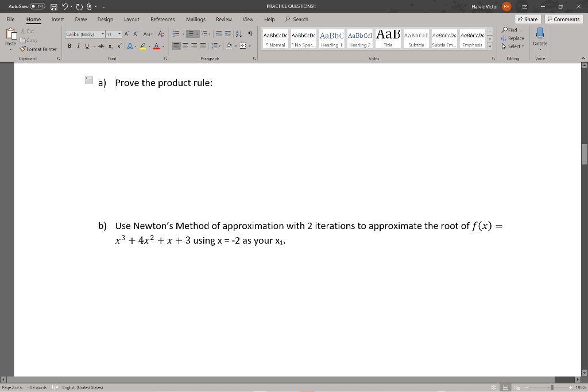Apply Subscript formatting
588x392 pixels.
tap(110, 45)
